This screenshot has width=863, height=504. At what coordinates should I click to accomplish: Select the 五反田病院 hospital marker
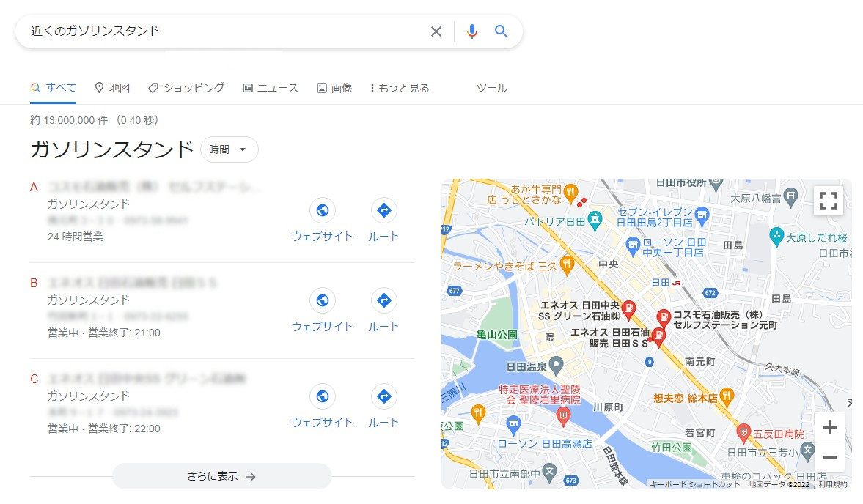743,432
